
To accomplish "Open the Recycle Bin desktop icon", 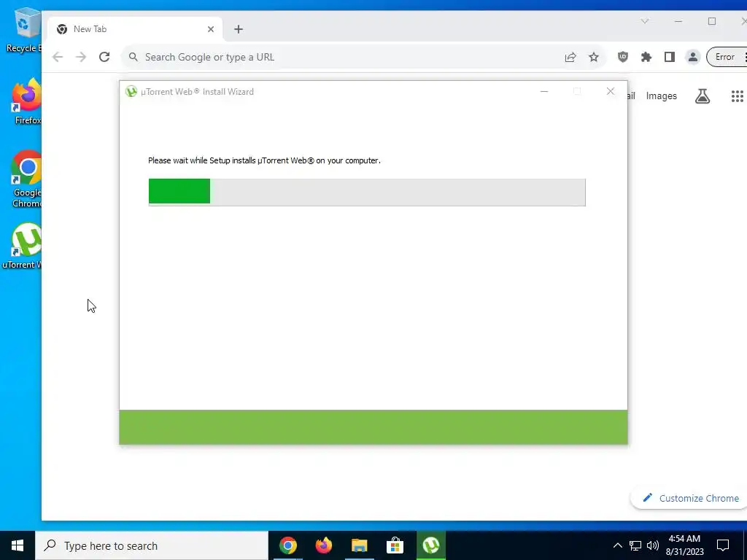I will 24,31.
